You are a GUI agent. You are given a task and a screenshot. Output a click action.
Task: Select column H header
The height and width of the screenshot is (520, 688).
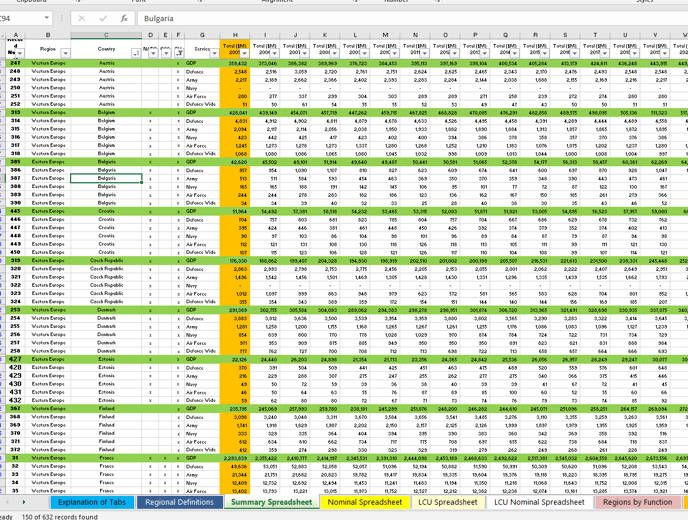point(235,35)
